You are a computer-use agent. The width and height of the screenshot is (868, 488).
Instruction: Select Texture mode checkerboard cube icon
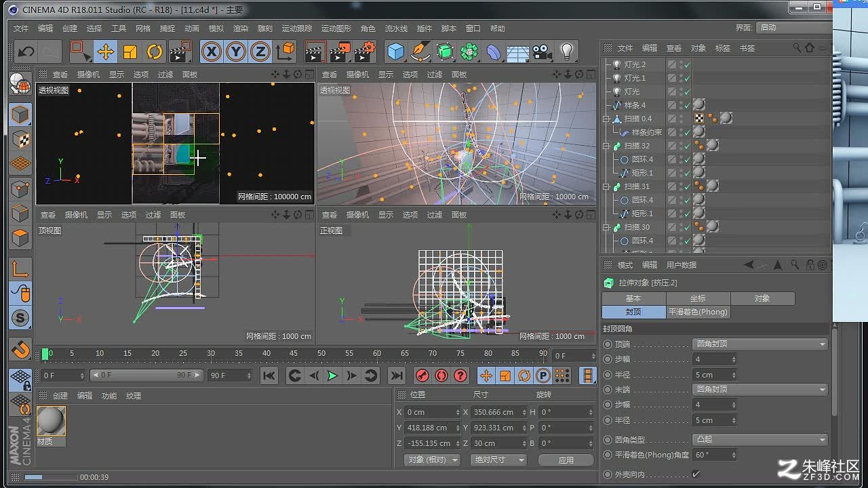pos(20,139)
